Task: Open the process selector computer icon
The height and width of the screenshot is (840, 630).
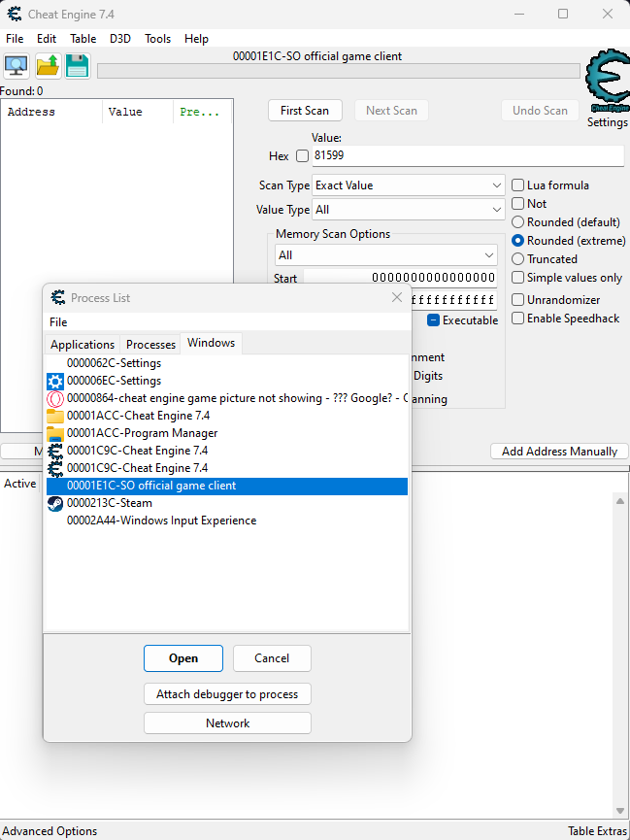Action: tap(17, 66)
